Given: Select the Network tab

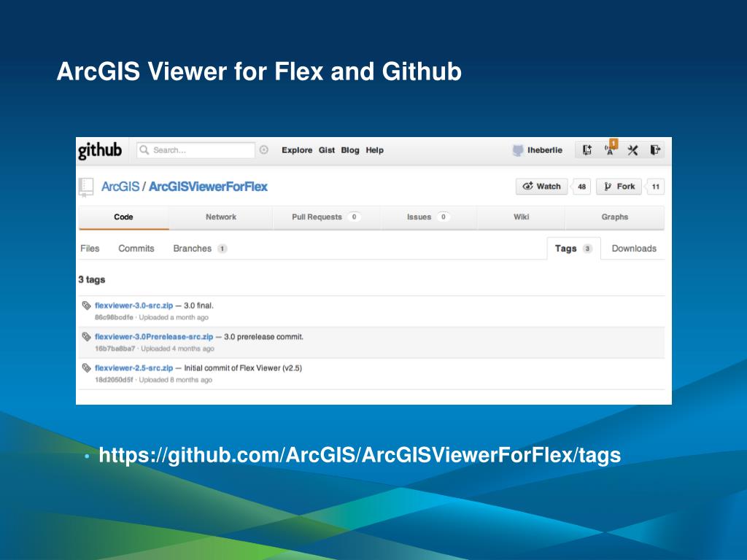Looking at the screenshot, I should click(x=220, y=217).
